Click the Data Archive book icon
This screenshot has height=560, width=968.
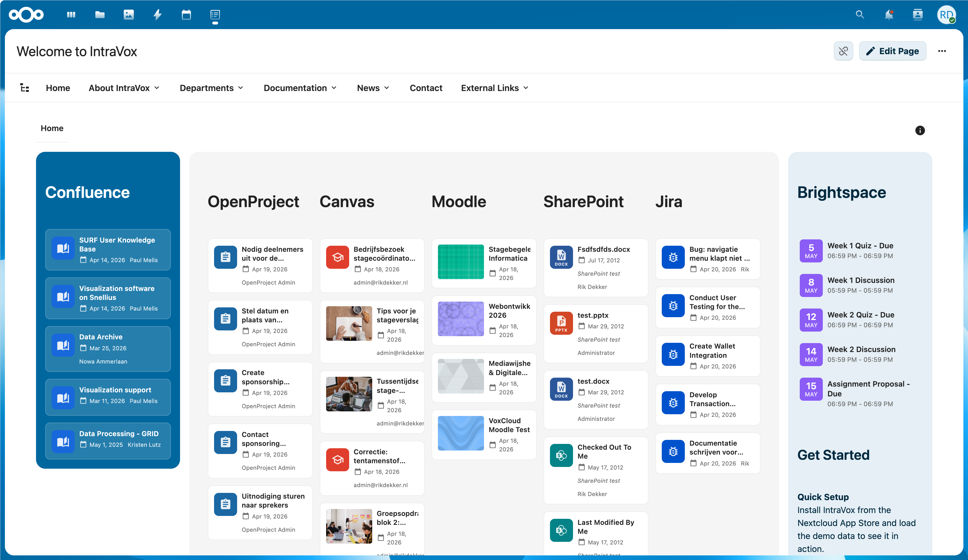63,345
